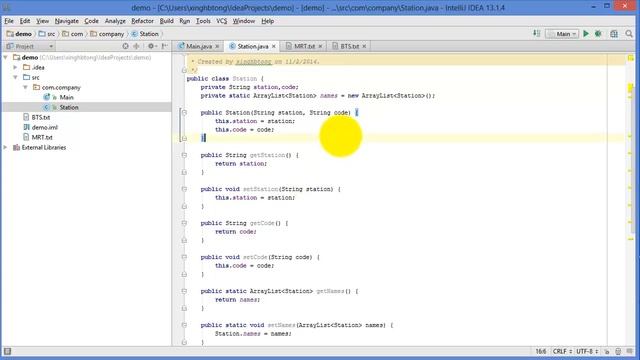
Task: Open the Refactor menu
Action: coord(142,21)
